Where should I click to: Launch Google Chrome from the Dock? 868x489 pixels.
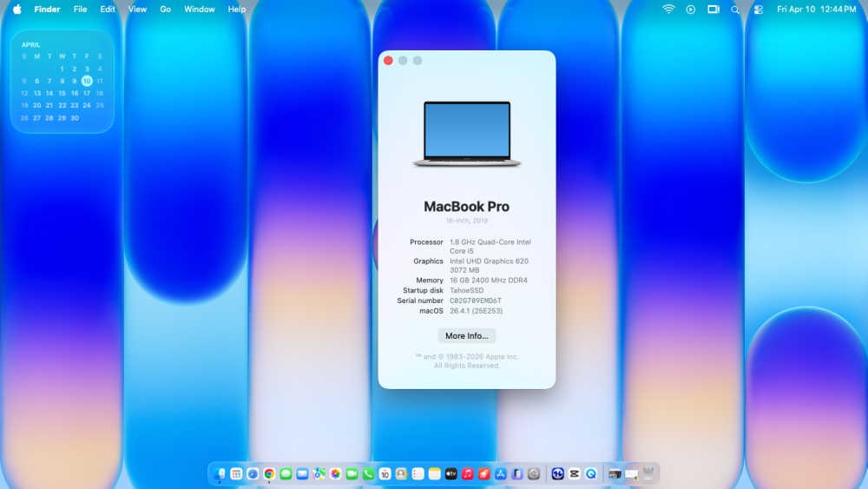[x=270, y=473]
